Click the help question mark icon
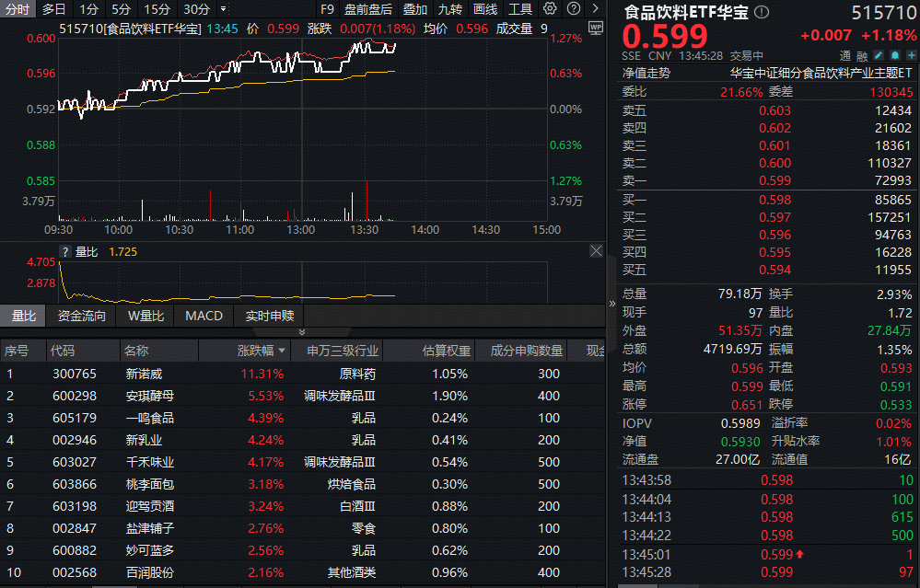This screenshot has width=920, height=588. (x=576, y=8)
